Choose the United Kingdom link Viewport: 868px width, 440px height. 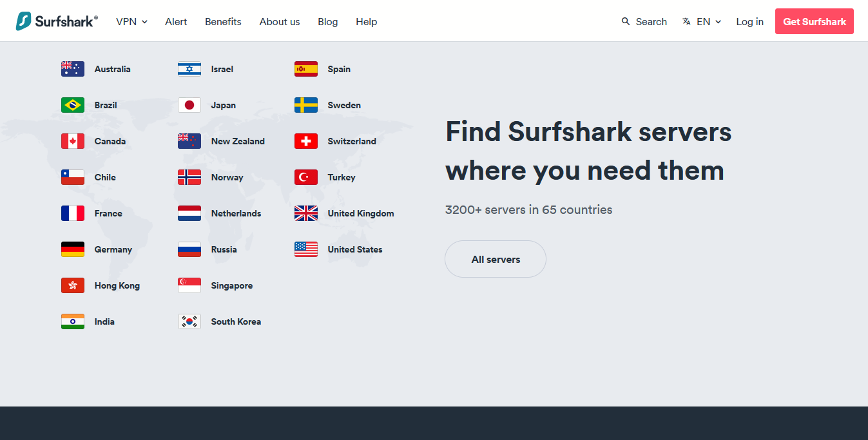[361, 213]
